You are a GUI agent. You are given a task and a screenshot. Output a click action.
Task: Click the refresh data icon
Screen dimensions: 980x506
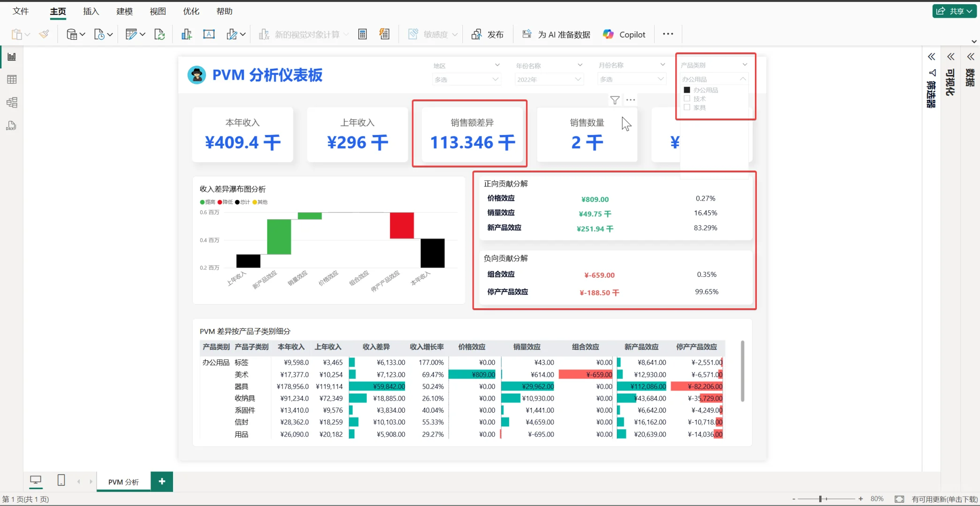[x=159, y=34]
